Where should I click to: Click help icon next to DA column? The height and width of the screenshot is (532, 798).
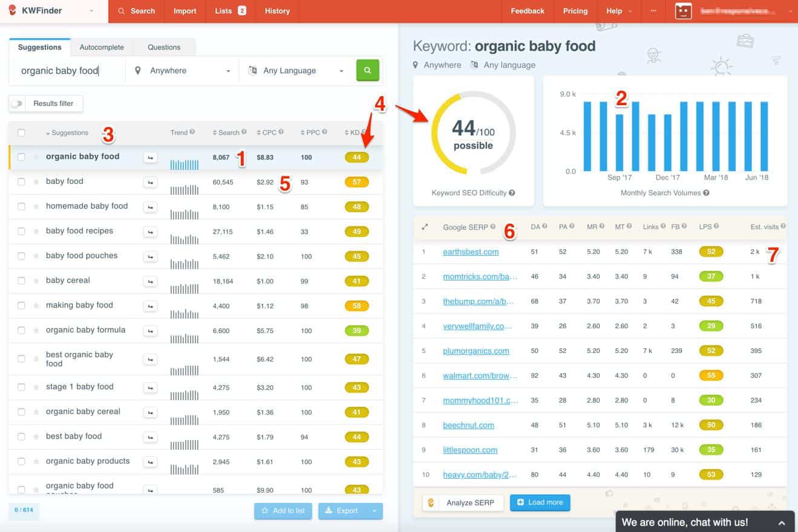545,226
